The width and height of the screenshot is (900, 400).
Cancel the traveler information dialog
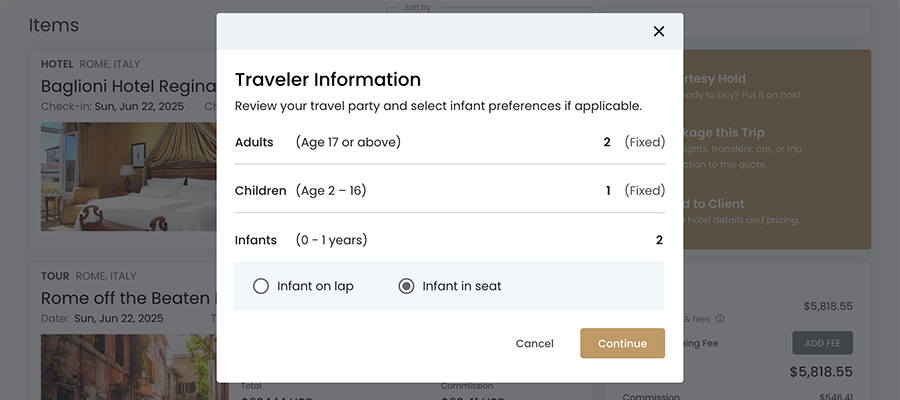[534, 343]
